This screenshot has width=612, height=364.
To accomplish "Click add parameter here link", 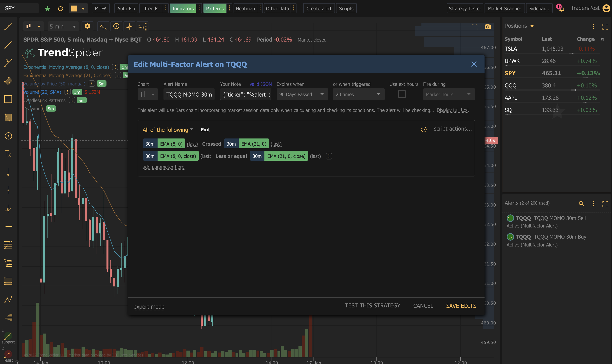I will pos(163,167).
